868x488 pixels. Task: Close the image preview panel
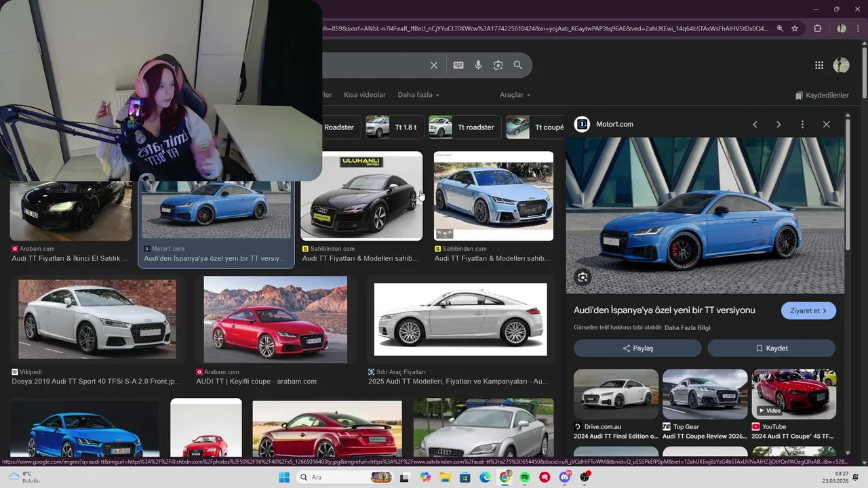826,124
